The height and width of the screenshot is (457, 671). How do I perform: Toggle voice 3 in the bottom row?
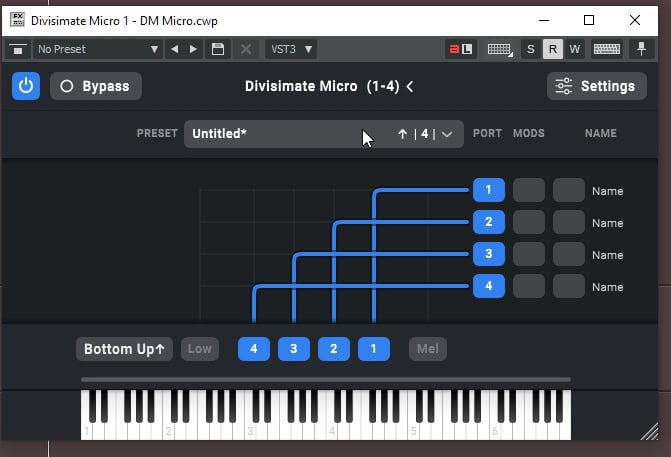[294, 349]
